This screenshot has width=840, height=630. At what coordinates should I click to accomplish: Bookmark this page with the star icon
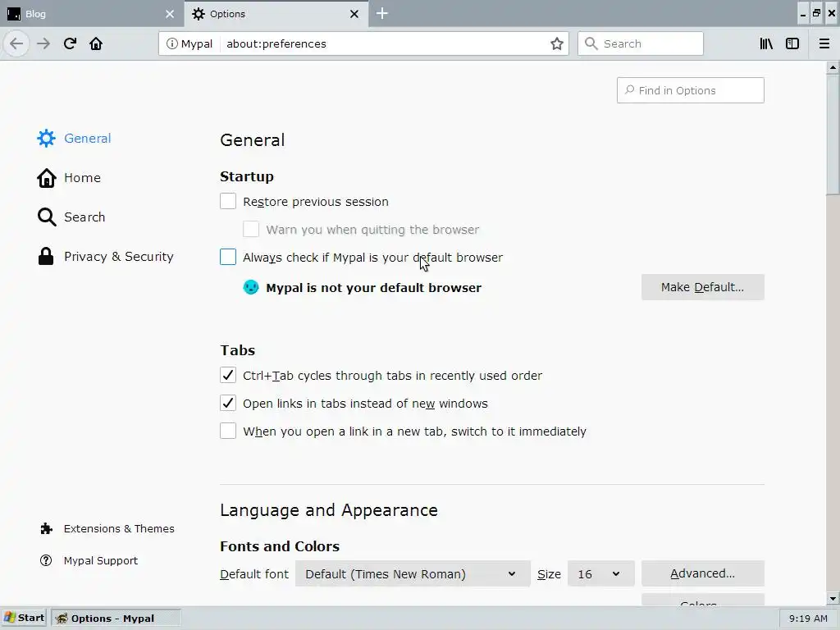pyautogui.click(x=557, y=43)
